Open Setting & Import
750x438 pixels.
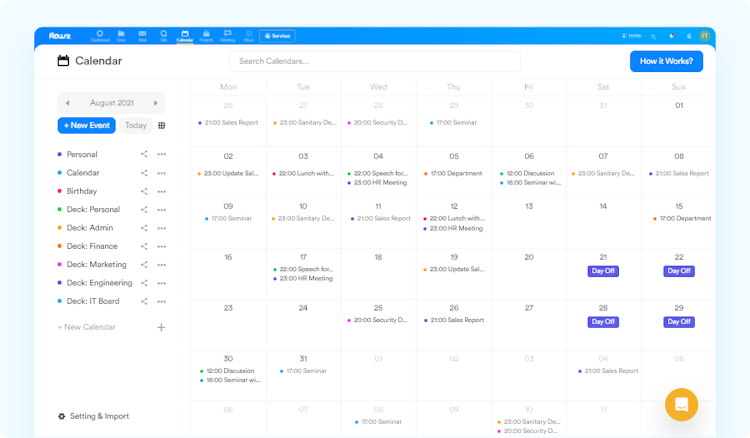(94, 416)
